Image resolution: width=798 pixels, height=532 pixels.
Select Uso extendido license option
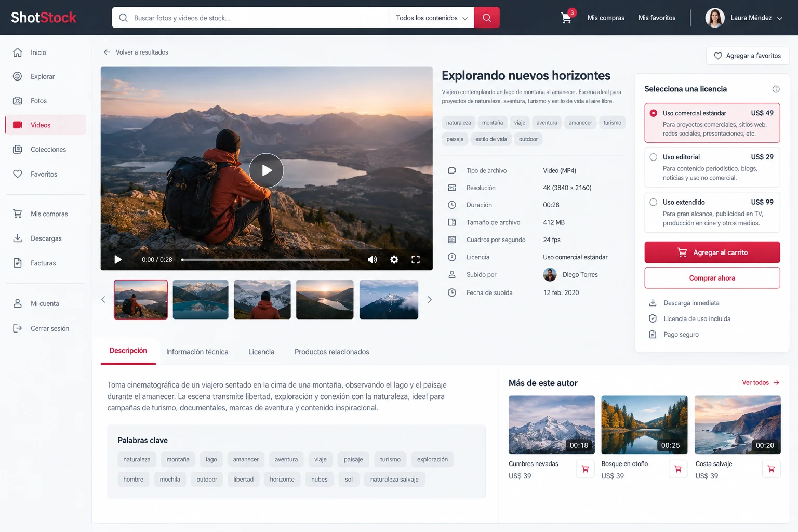pyautogui.click(x=712, y=212)
